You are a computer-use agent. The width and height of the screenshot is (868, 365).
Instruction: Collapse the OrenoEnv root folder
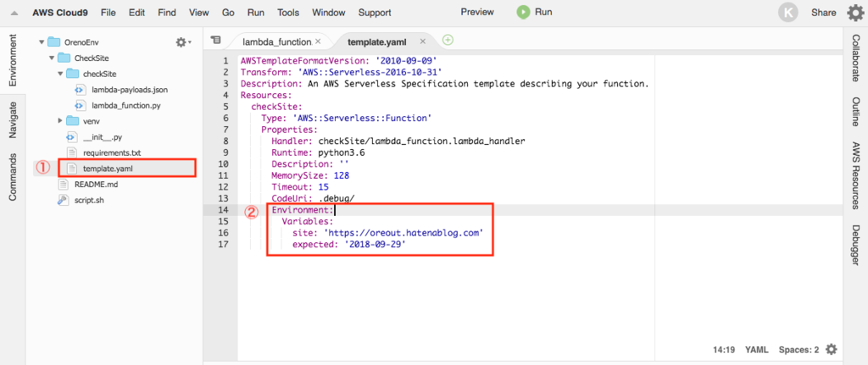[41, 42]
